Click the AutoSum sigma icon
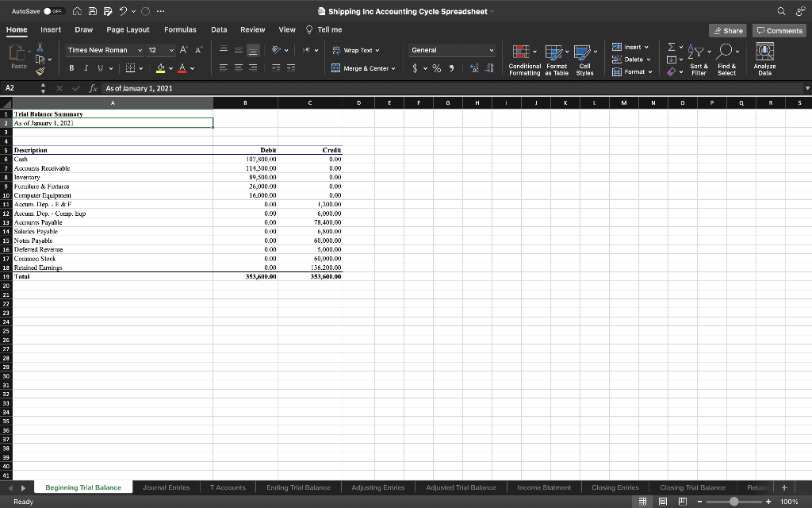The height and width of the screenshot is (508, 812). point(672,47)
